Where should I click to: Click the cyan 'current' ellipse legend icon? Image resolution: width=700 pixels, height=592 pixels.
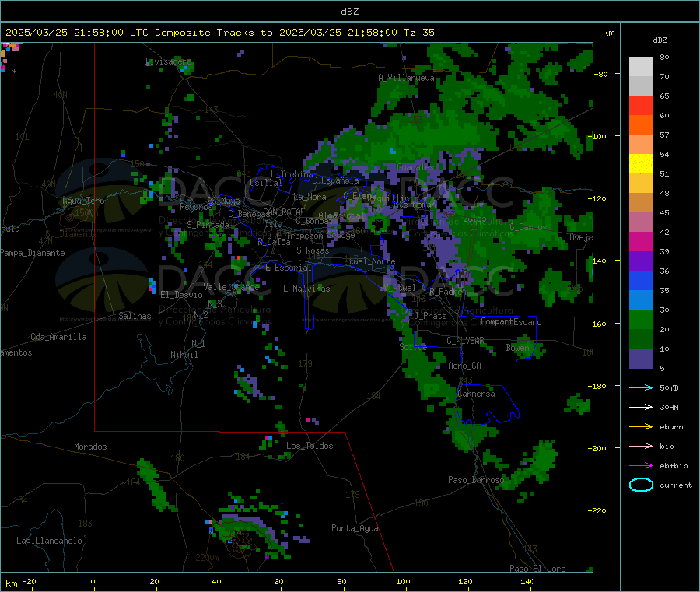tap(641, 485)
